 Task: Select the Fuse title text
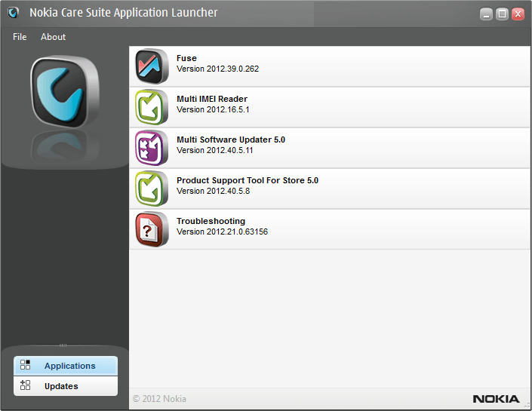186,58
